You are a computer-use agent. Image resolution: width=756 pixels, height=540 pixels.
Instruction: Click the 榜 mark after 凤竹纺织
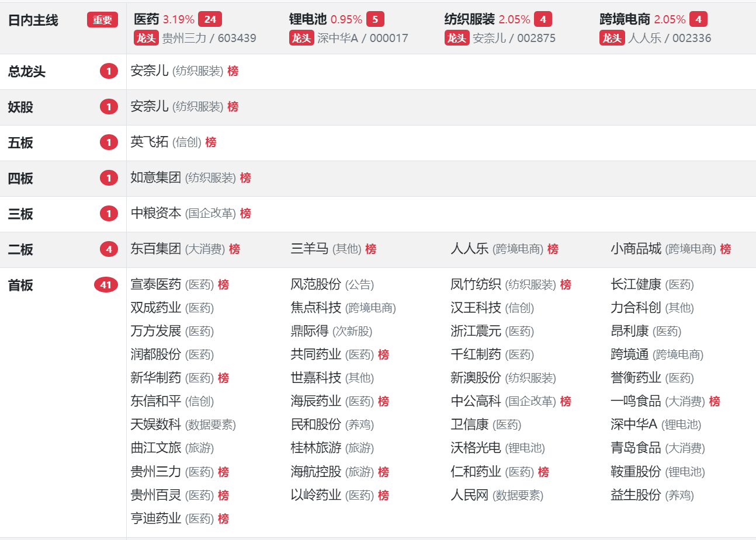(x=566, y=285)
